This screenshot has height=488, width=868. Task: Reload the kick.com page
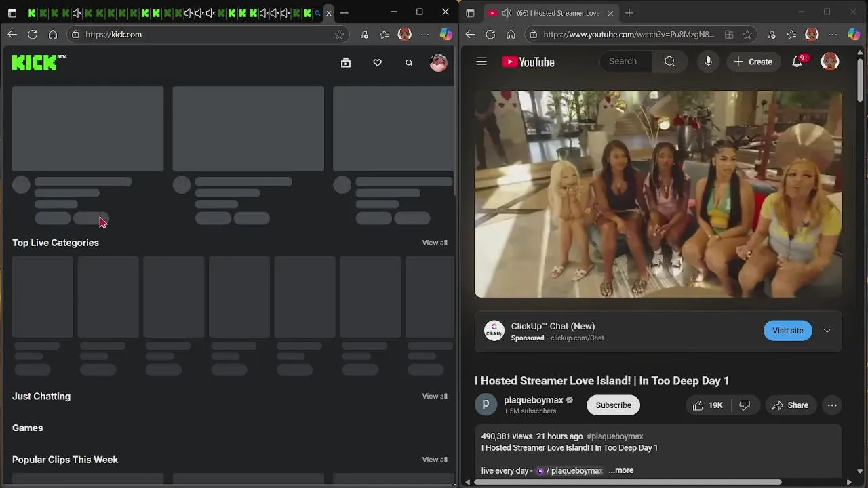(33, 34)
